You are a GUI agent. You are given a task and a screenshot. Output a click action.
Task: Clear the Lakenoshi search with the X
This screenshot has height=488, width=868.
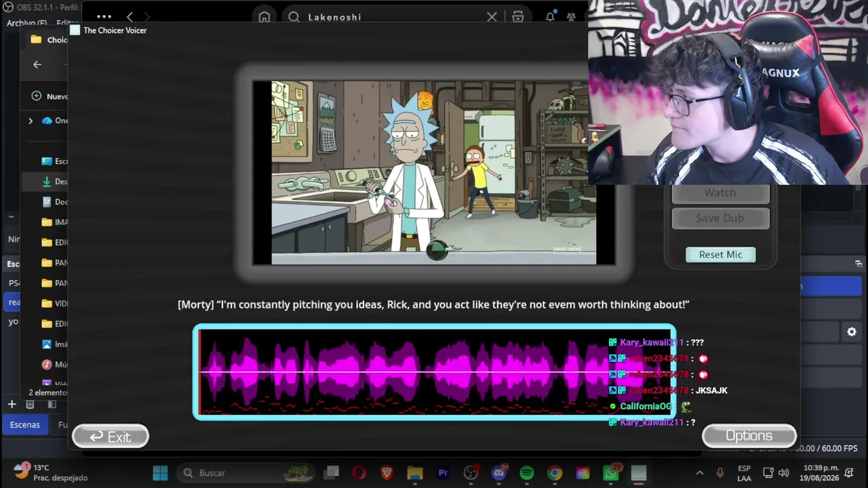click(x=492, y=17)
